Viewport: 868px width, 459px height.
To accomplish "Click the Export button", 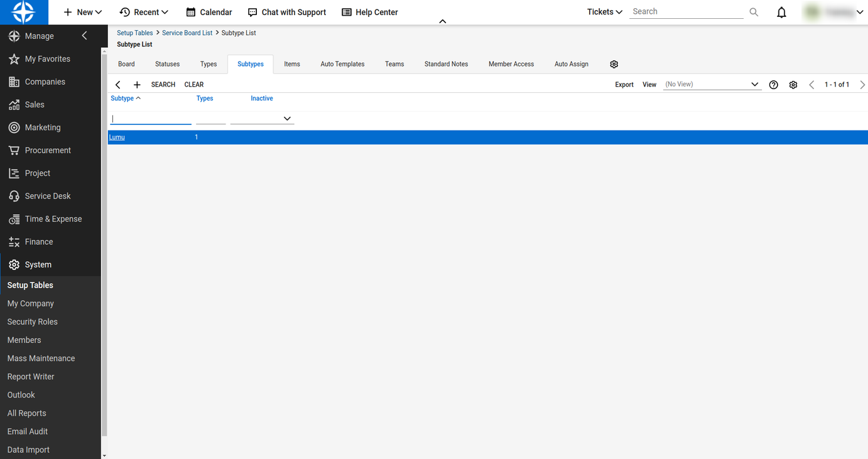I will (624, 85).
